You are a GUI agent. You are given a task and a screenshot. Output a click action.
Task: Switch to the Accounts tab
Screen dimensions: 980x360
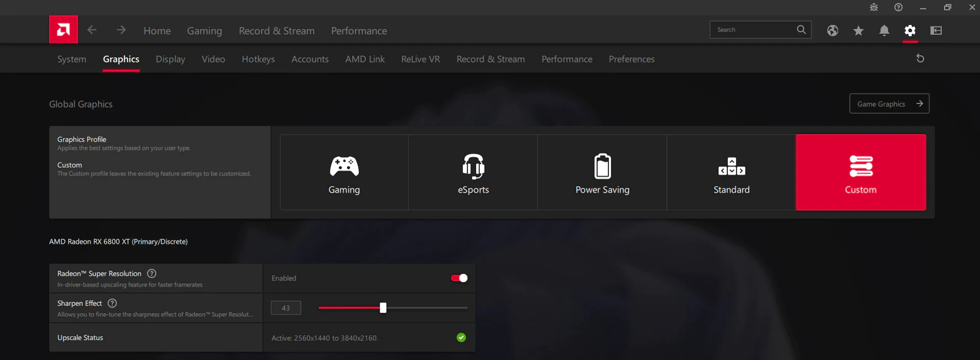(x=310, y=59)
